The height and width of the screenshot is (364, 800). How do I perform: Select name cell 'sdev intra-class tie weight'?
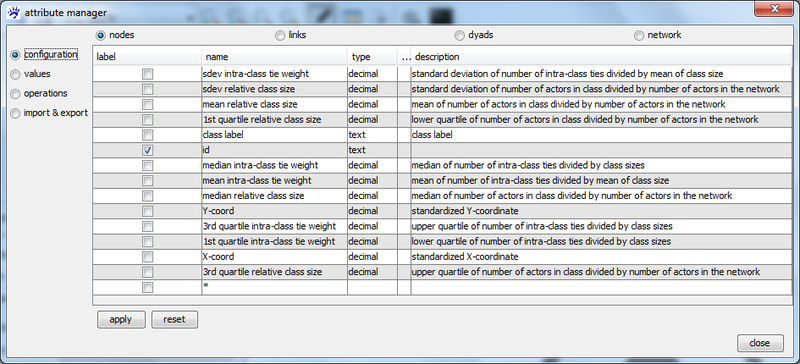click(x=274, y=74)
